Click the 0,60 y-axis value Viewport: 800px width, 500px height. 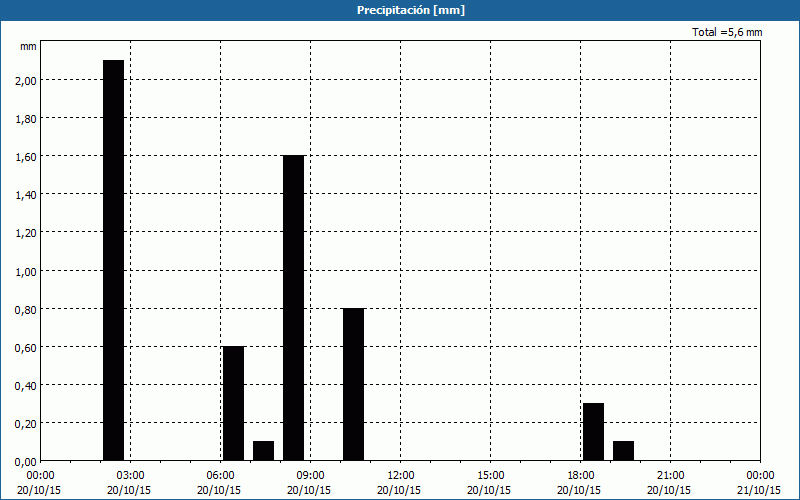pyautogui.click(x=26, y=347)
